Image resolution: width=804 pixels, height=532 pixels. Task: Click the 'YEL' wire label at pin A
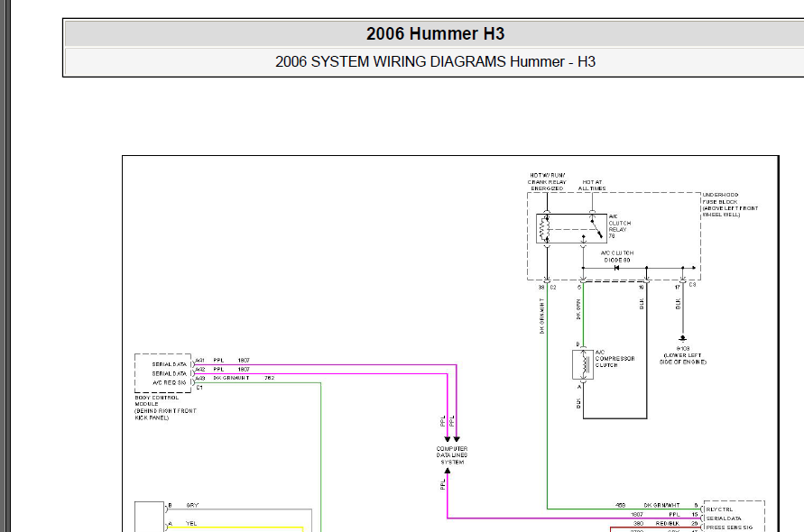click(191, 523)
